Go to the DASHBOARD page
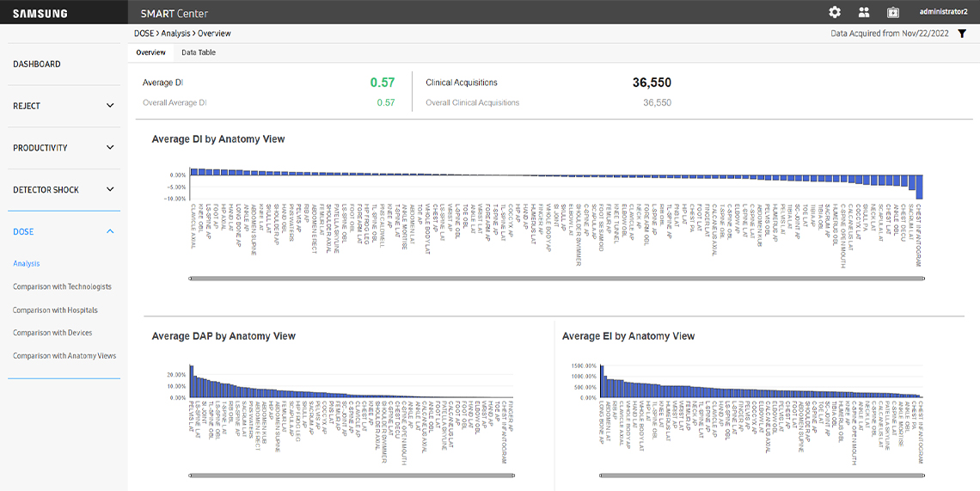 click(37, 64)
